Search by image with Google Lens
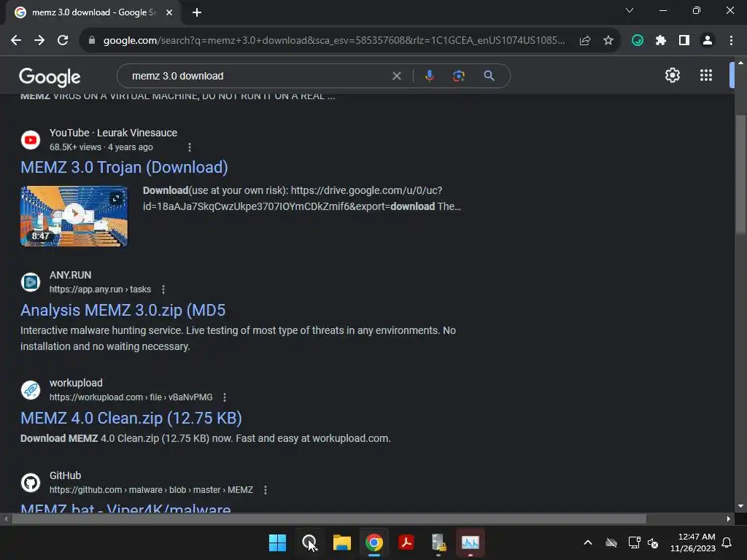This screenshot has width=747, height=560. 459,76
